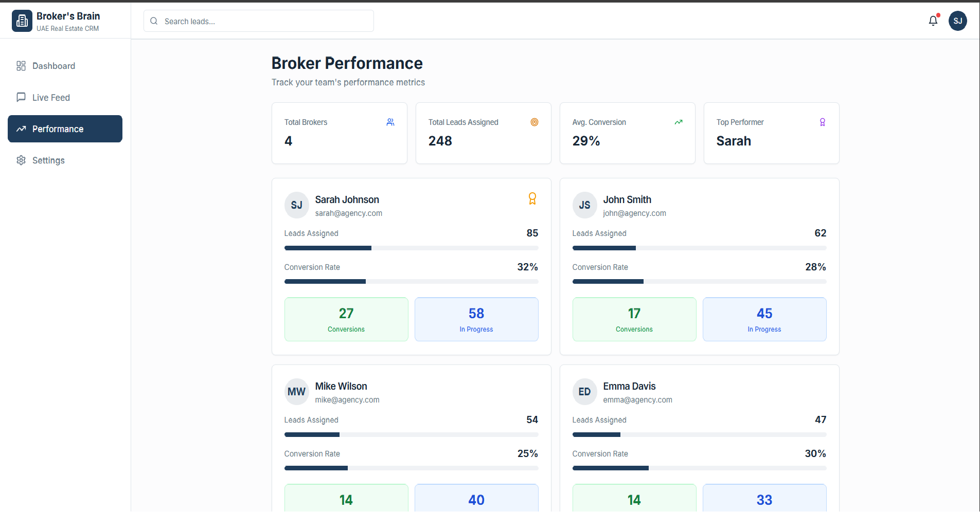This screenshot has width=980, height=512.
Task: Click the magnifier icon in search box
Action: tap(154, 21)
